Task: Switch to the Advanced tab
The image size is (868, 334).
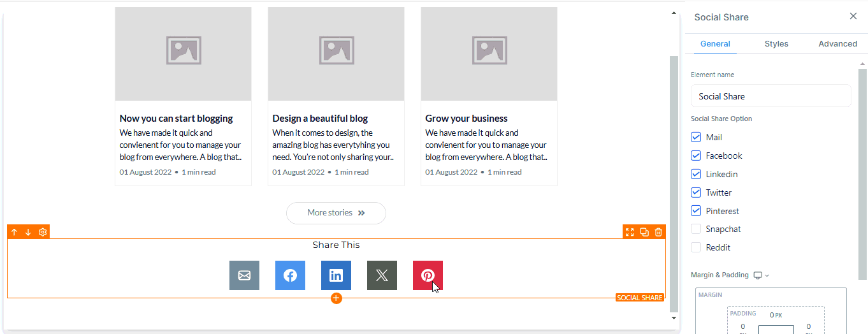Action: 837,44
